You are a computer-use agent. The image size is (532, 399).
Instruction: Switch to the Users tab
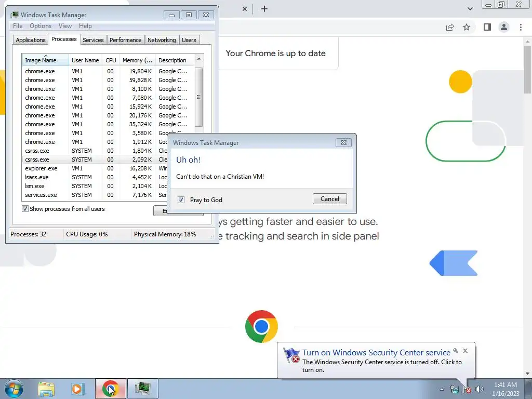(189, 40)
